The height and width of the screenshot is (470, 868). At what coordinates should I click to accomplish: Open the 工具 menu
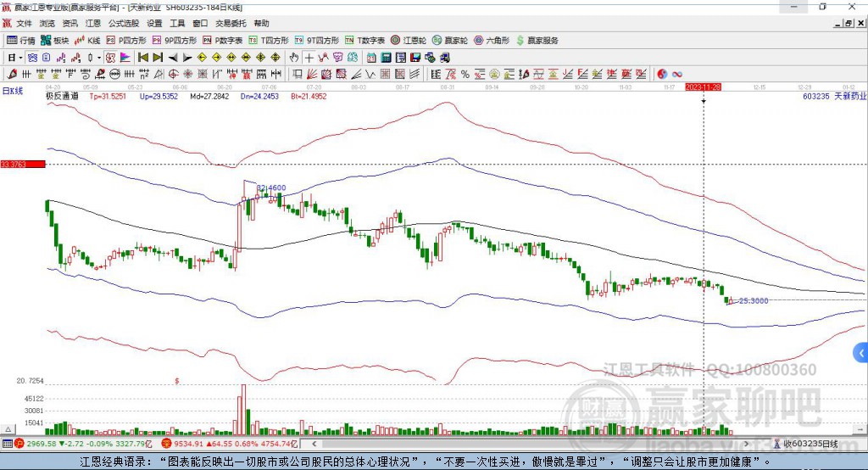click(x=177, y=23)
